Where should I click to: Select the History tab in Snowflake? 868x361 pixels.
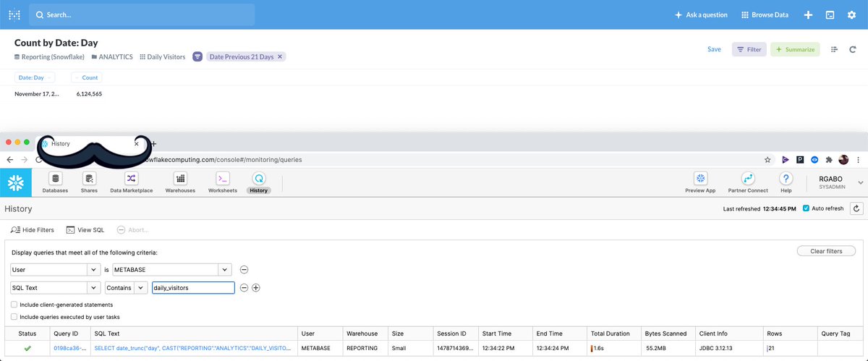258,183
